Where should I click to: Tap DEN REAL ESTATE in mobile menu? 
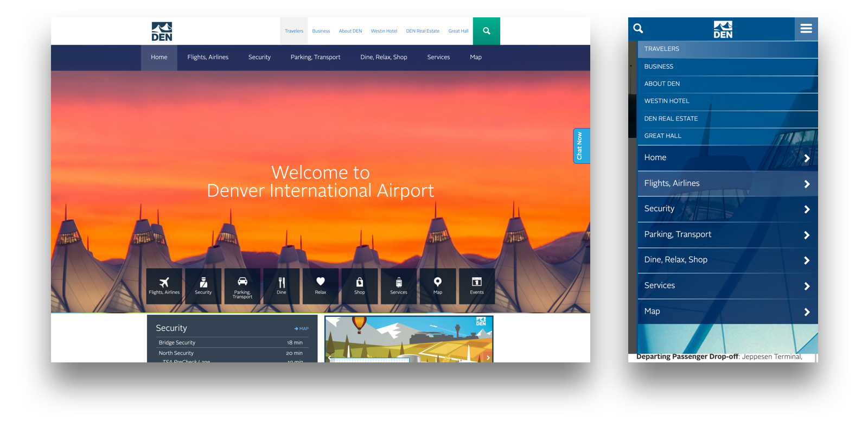[727, 119]
